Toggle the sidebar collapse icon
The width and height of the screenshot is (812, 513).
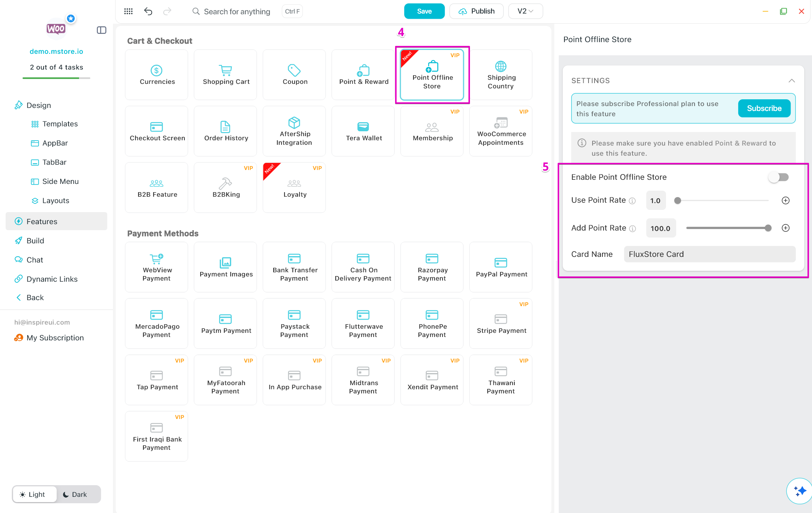(x=102, y=30)
